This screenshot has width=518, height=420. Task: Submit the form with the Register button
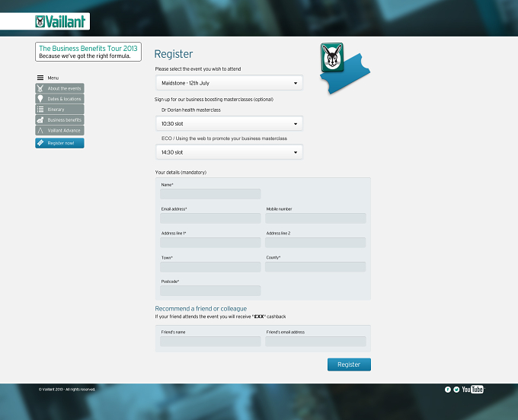(x=349, y=364)
